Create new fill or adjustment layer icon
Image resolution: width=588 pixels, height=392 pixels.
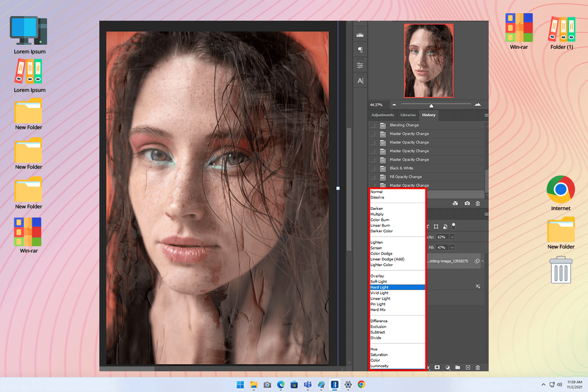448,367
